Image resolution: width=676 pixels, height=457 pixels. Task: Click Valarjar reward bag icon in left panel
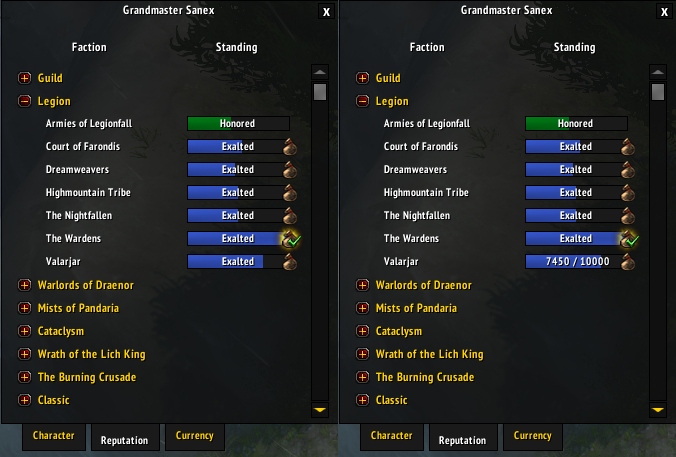290,262
